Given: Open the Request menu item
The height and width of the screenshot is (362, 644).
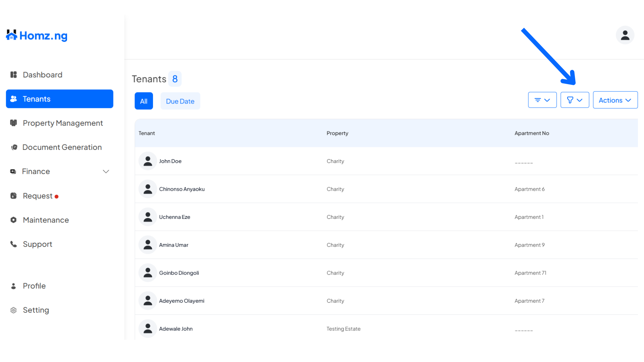Looking at the screenshot, I should 38,196.
